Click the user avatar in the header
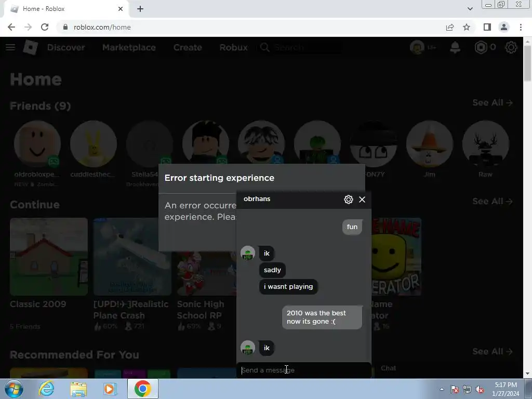 (417, 47)
